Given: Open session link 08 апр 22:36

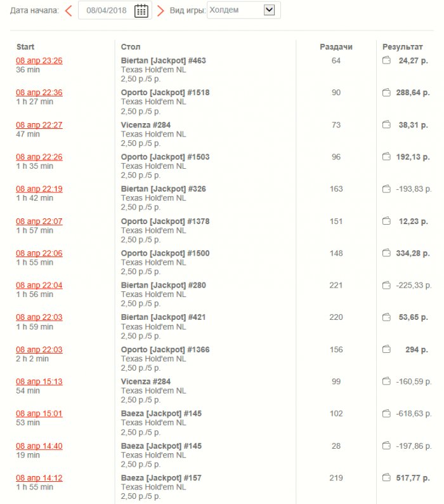Looking at the screenshot, I should point(39,93).
